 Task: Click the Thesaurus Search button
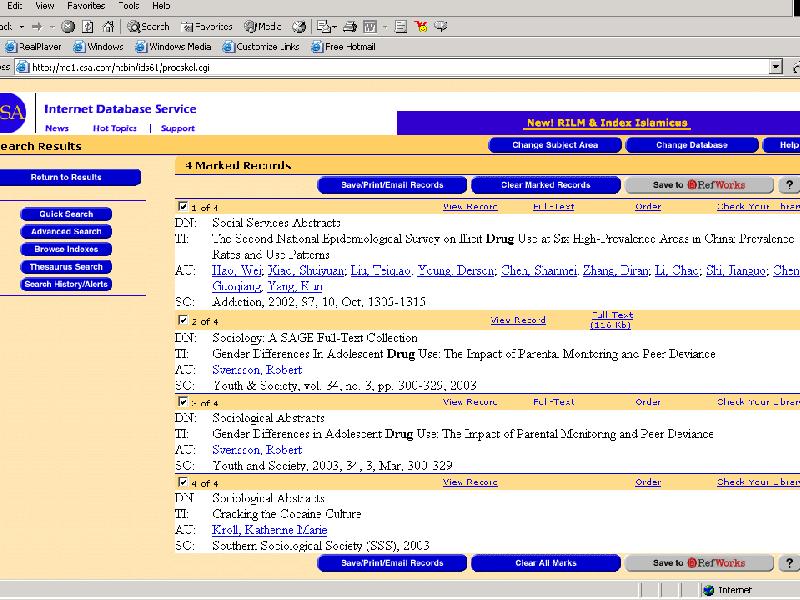pos(66,267)
